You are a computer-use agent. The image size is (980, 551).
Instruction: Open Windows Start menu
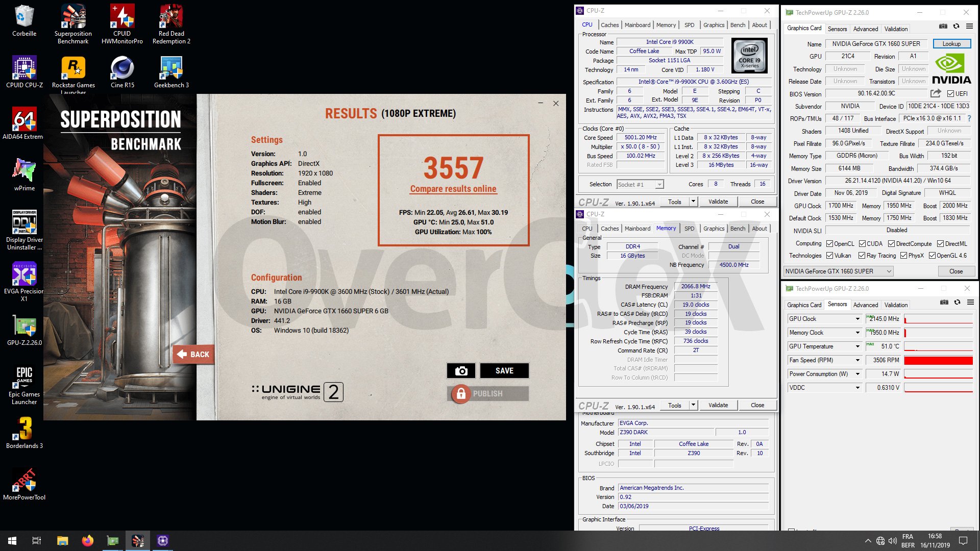(x=12, y=541)
